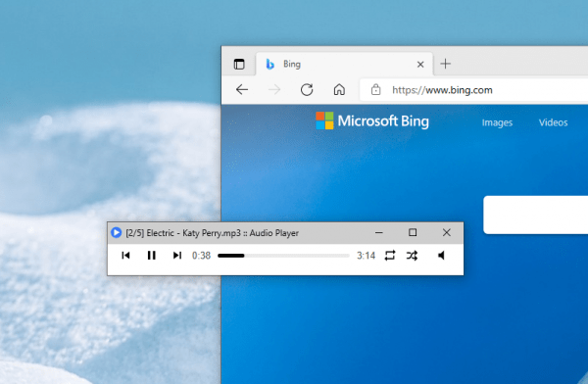Click the Audio Player app icon

click(x=117, y=232)
